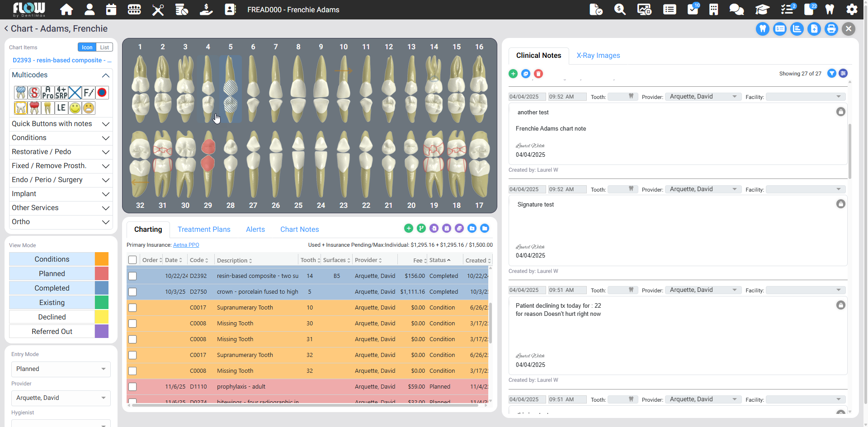
Task: Select the 4+ SRP multicode icon
Action: pyautogui.click(x=61, y=93)
